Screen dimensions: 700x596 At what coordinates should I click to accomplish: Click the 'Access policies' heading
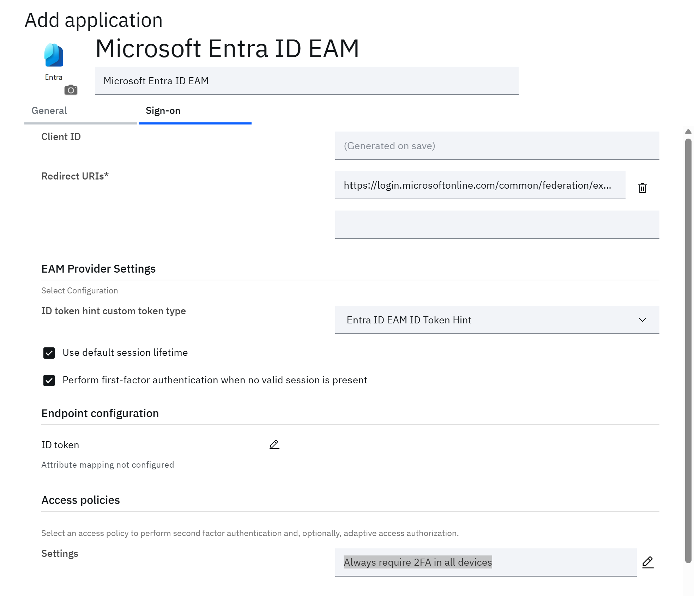pyautogui.click(x=80, y=500)
